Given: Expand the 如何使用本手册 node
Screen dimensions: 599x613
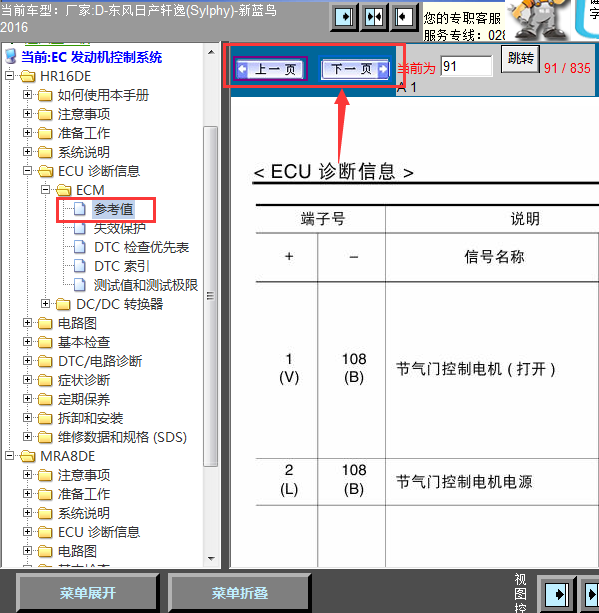Looking at the screenshot, I should point(27,95).
